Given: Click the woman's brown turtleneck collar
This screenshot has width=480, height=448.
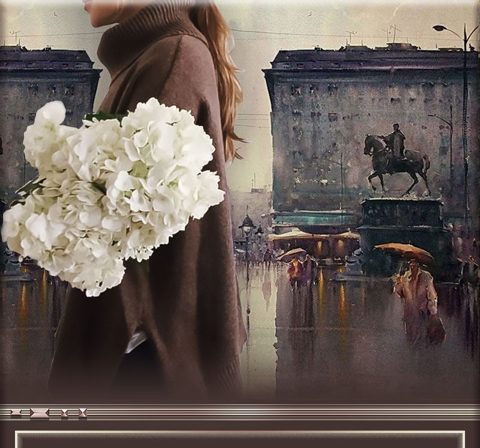Looking at the screenshot, I should [x=144, y=36].
